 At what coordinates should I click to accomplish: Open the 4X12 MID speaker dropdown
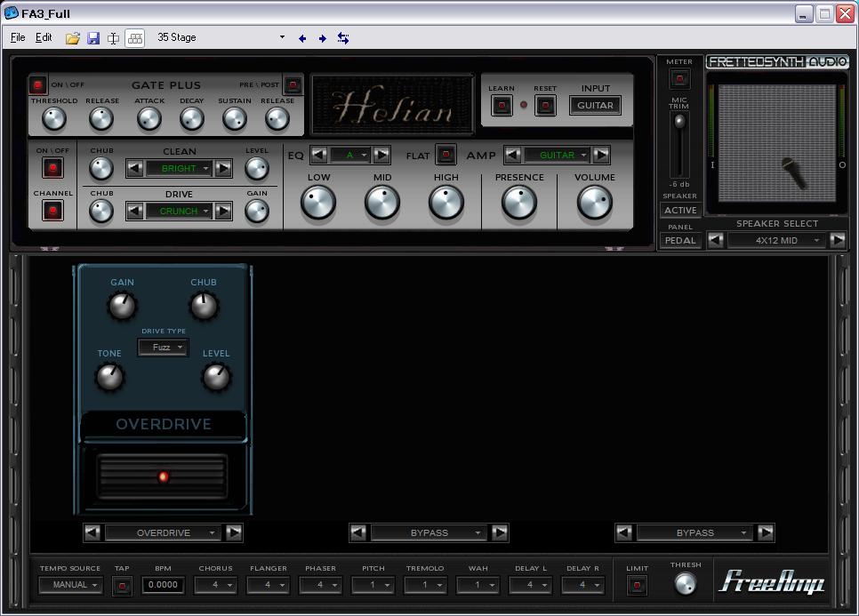[x=777, y=240]
